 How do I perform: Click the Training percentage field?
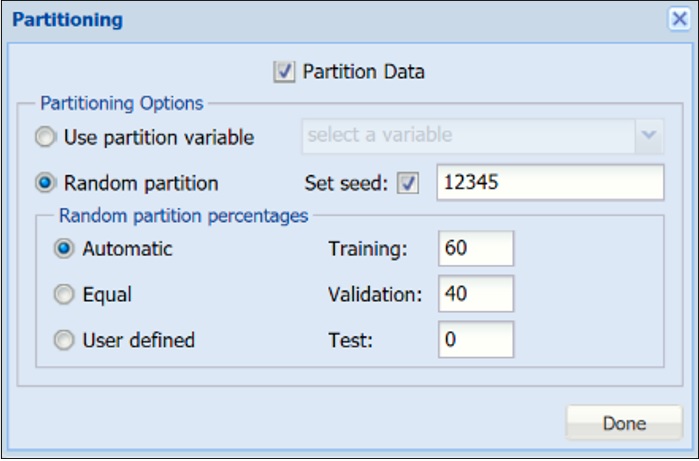point(475,249)
